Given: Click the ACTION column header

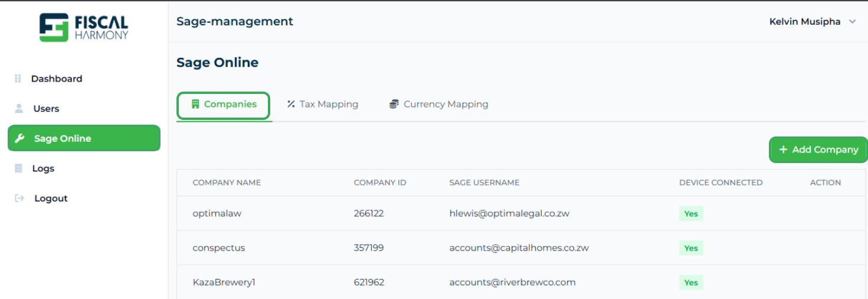Looking at the screenshot, I should [x=826, y=183].
